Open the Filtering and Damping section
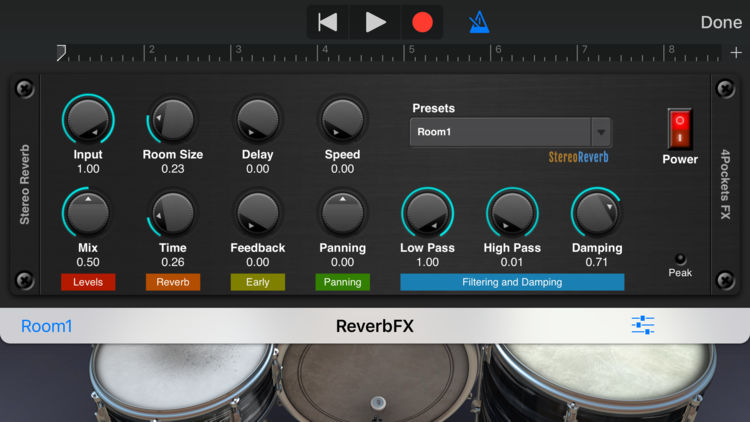The image size is (750, 422). pos(512,282)
